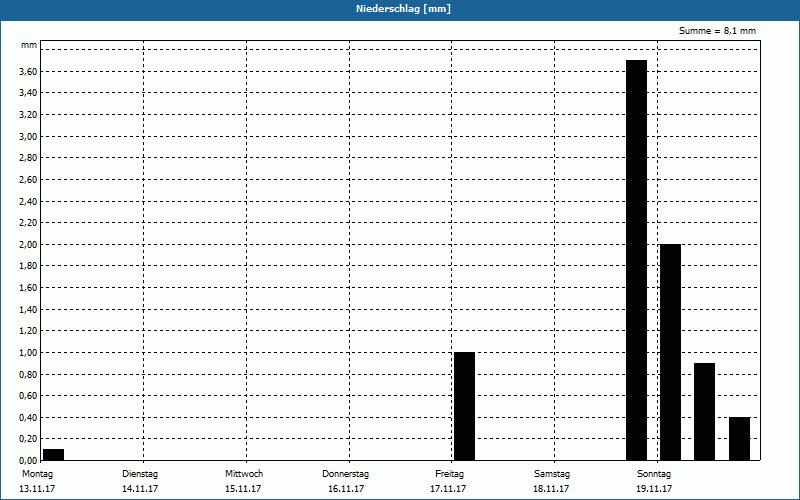Click the date 16.11.17
The height and width of the screenshot is (500, 800).
[x=346, y=489]
